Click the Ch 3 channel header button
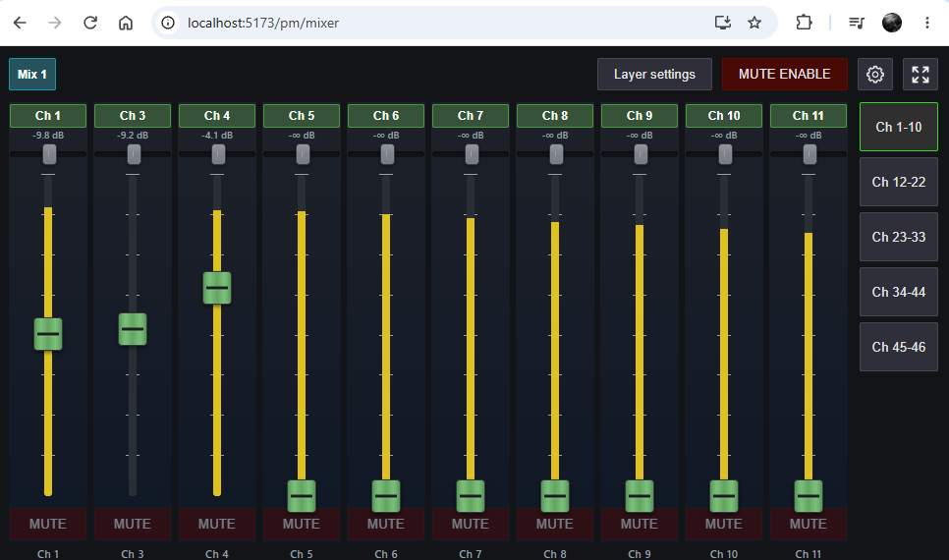Screen dimensions: 949x560 coord(133,116)
